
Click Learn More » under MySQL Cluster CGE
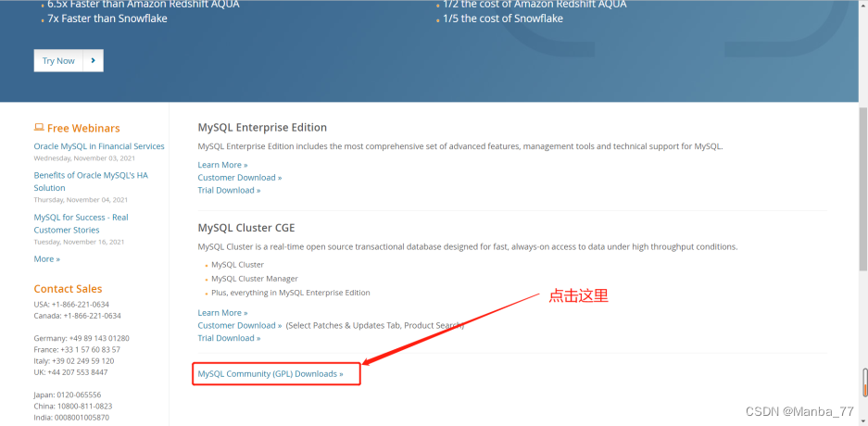[x=222, y=313]
